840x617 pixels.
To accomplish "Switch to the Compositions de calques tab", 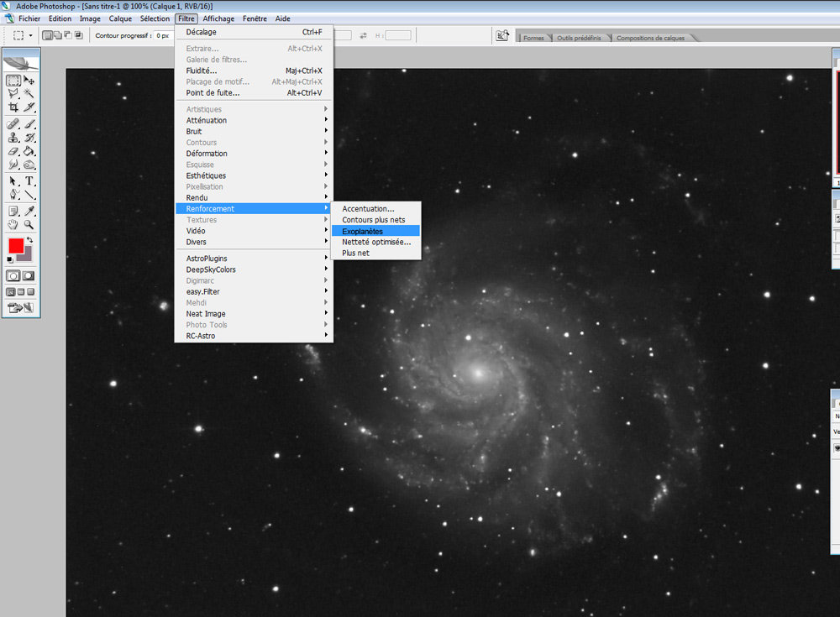I will coord(650,38).
